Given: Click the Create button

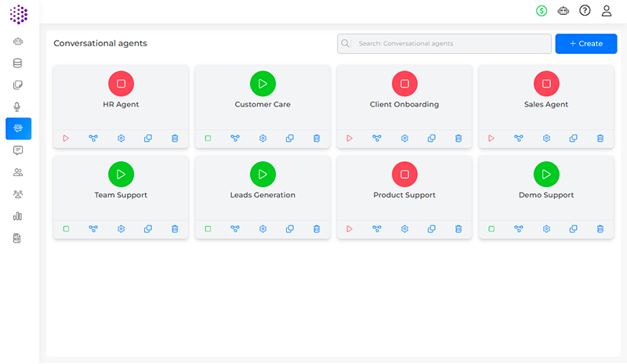Looking at the screenshot, I should click(x=585, y=44).
